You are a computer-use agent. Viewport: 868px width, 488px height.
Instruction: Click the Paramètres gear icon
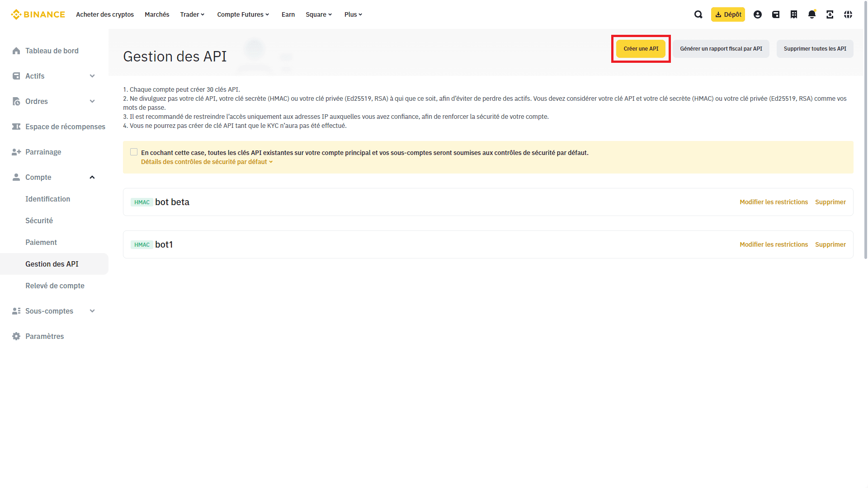click(16, 336)
